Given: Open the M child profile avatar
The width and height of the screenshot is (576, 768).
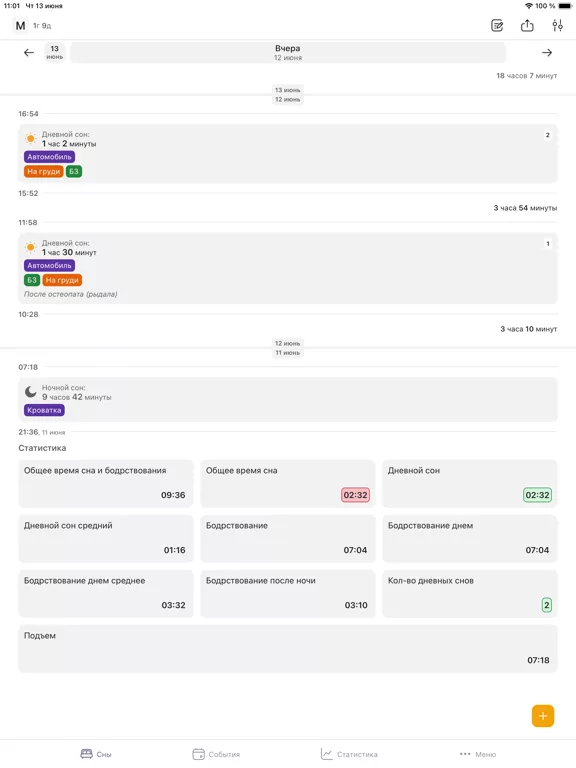Looking at the screenshot, I should [20, 25].
